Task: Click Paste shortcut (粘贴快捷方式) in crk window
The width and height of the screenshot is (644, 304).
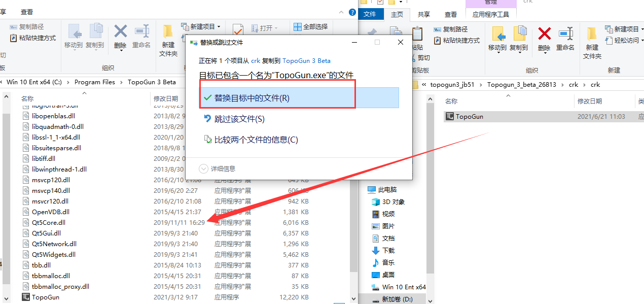Action: tap(457, 41)
